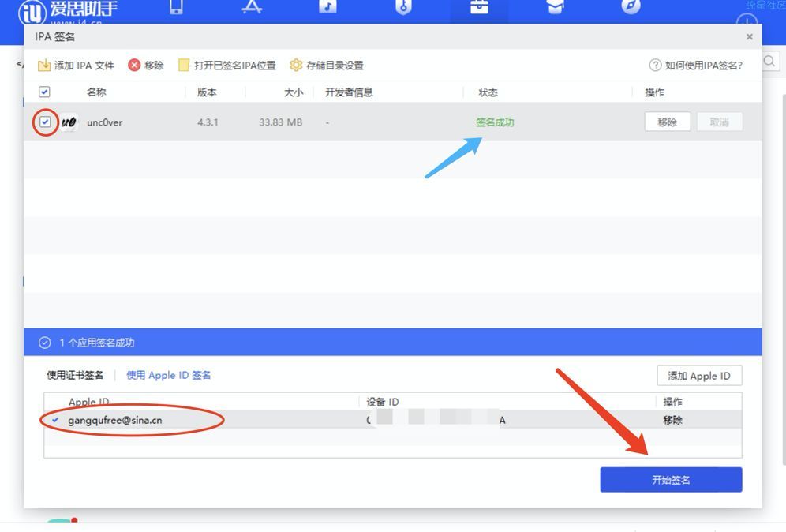Click the 开发者信息 column header

coord(349,92)
